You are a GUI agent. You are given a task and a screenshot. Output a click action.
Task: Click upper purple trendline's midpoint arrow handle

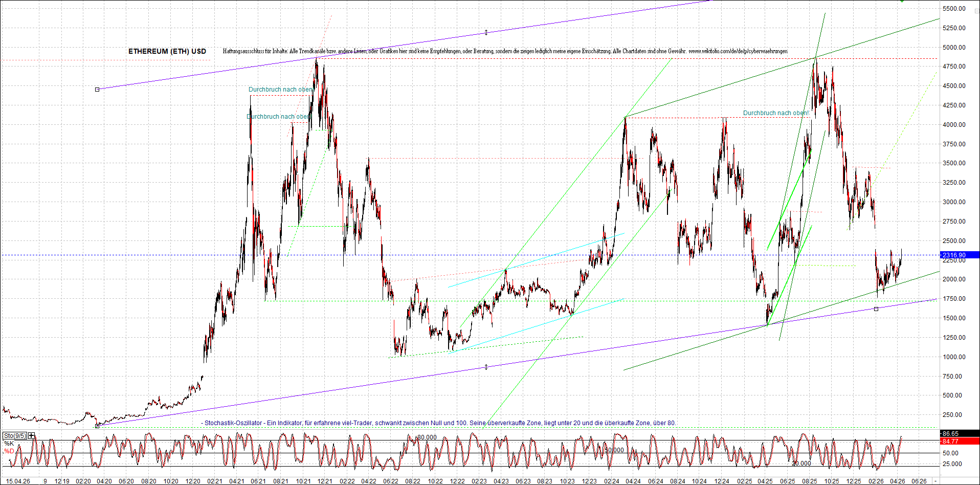click(486, 33)
